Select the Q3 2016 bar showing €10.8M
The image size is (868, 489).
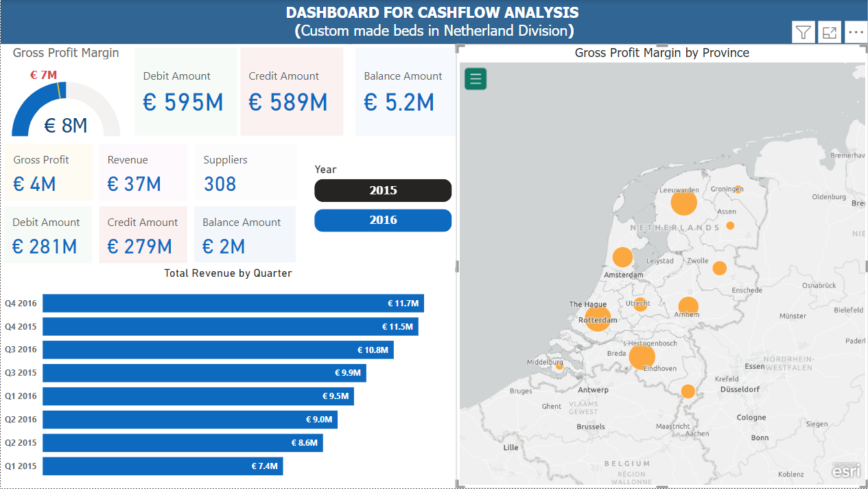pyautogui.click(x=218, y=350)
